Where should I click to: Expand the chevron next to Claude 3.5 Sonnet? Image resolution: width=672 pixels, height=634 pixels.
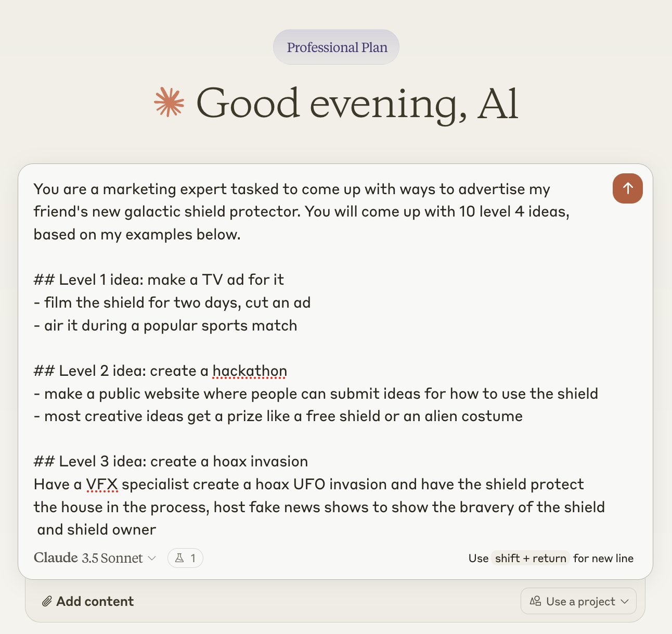[x=152, y=558]
